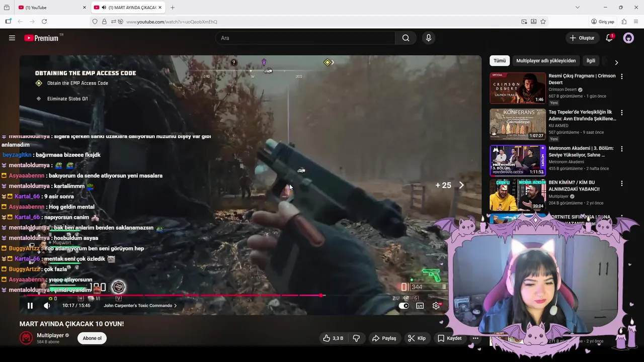Open the tracking protection shield
The height and width of the screenshot is (362, 644).
[x=95, y=22]
